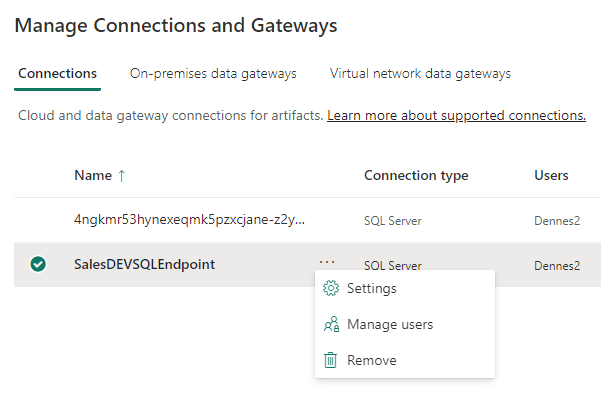Choose Settings from the context menu
This screenshot has width=601, height=393.
pyautogui.click(x=405, y=288)
